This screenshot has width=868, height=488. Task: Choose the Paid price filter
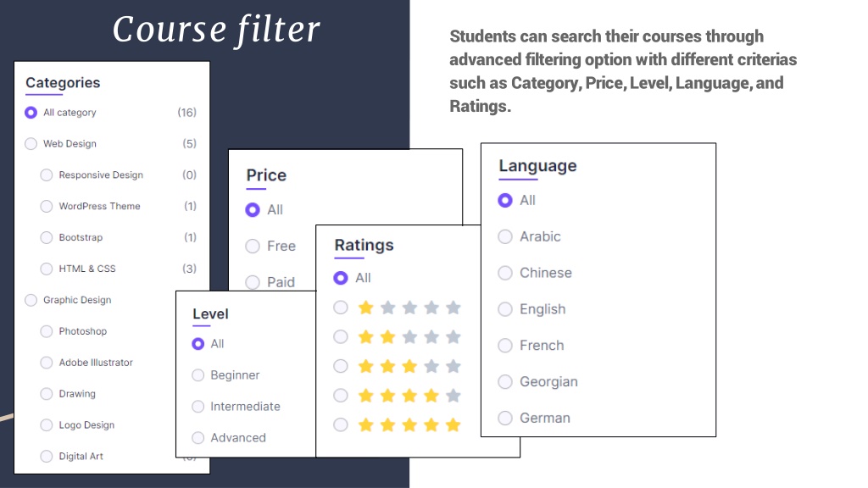(253, 282)
